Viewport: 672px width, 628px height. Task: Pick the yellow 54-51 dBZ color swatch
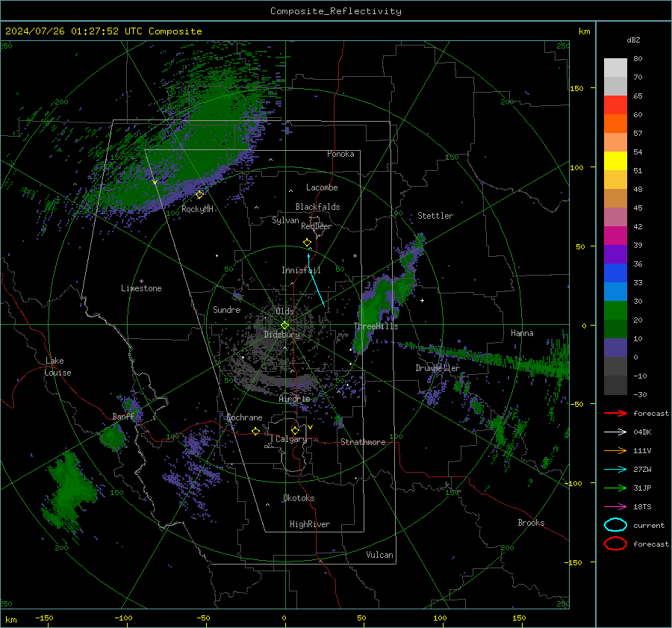pos(615,161)
